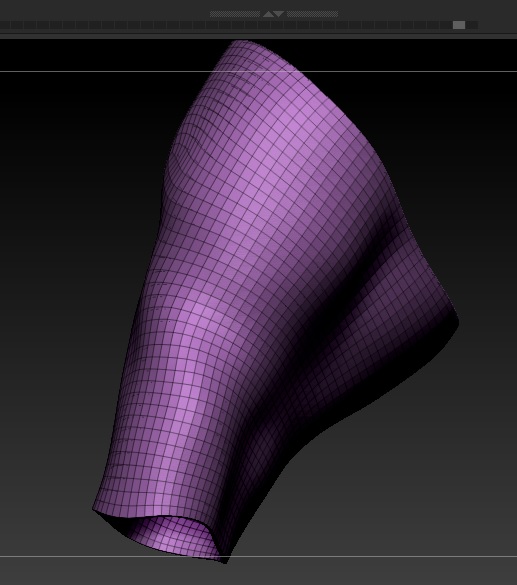Click the up arrow on the shelf divider
This screenshot has height=585, width=517.
coord(268,14)
